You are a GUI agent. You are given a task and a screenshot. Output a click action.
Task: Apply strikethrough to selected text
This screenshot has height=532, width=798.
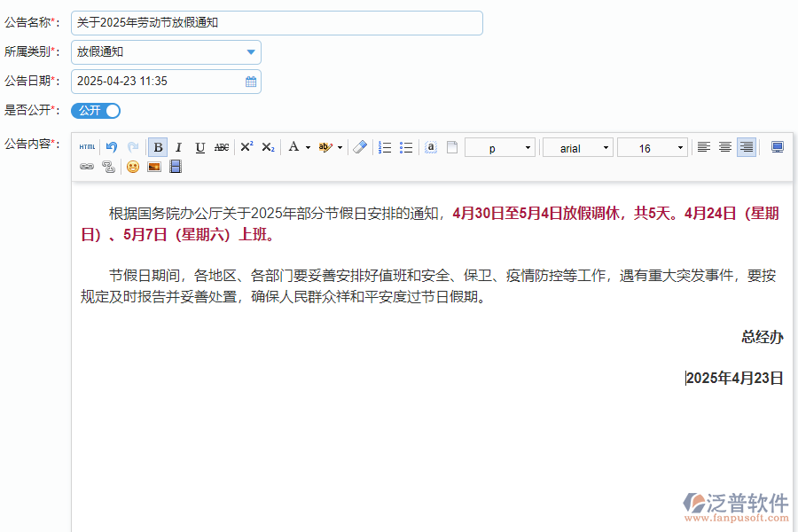click(x=222, y=146)
